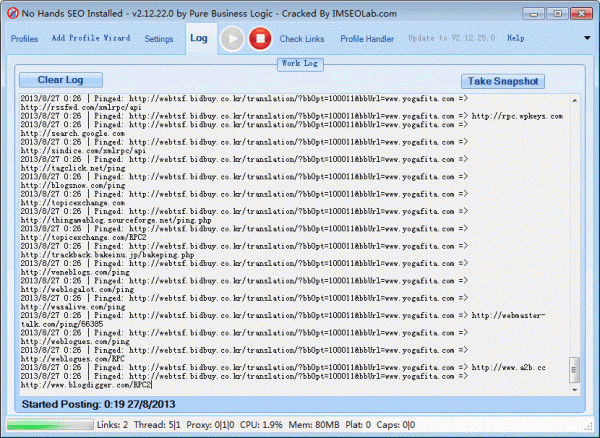Screen dimensions: 600x438
Task: Click the No Hands SEO title bar icon
Action: coord(13,13)
